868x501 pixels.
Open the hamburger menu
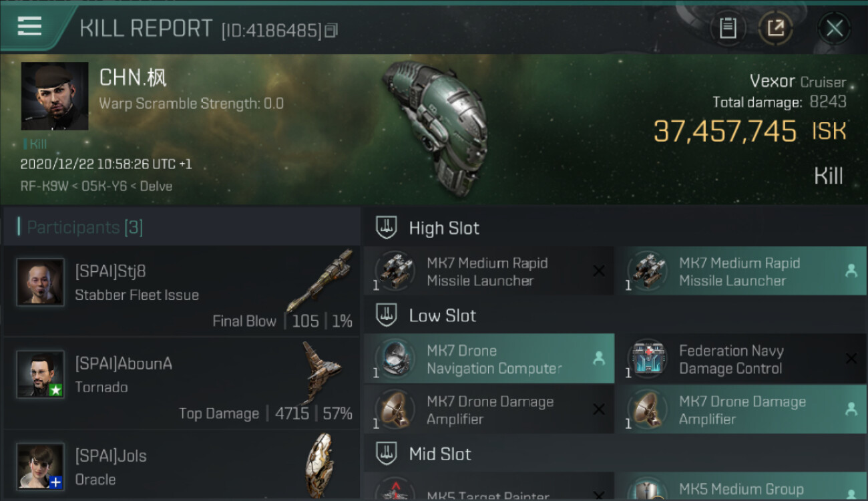coord(30,27)
